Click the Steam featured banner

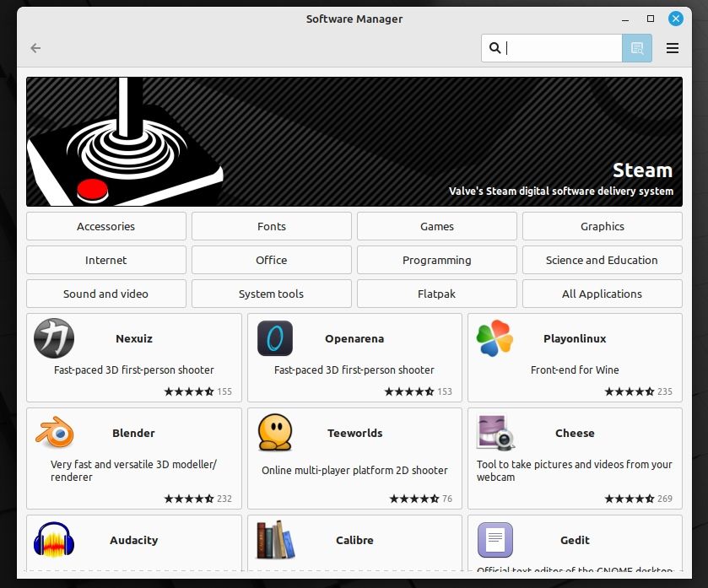click(x=354, y=142)
